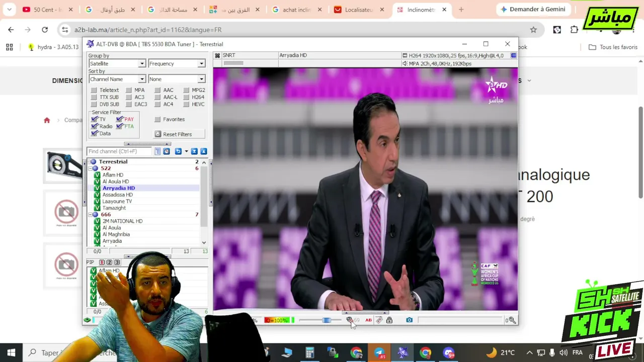Open Chrome tab search dropdown
The height and width of the screenshot is (362, 644).
[x=9, y=10]
